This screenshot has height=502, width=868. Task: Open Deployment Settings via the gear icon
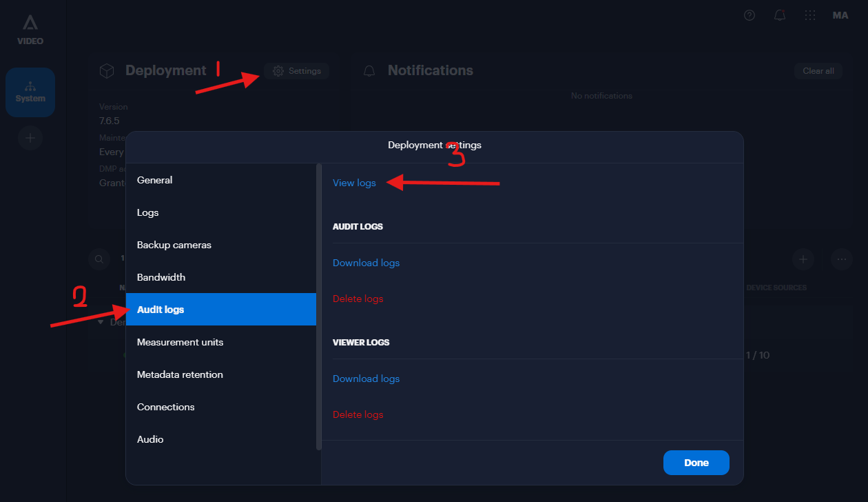296,70
